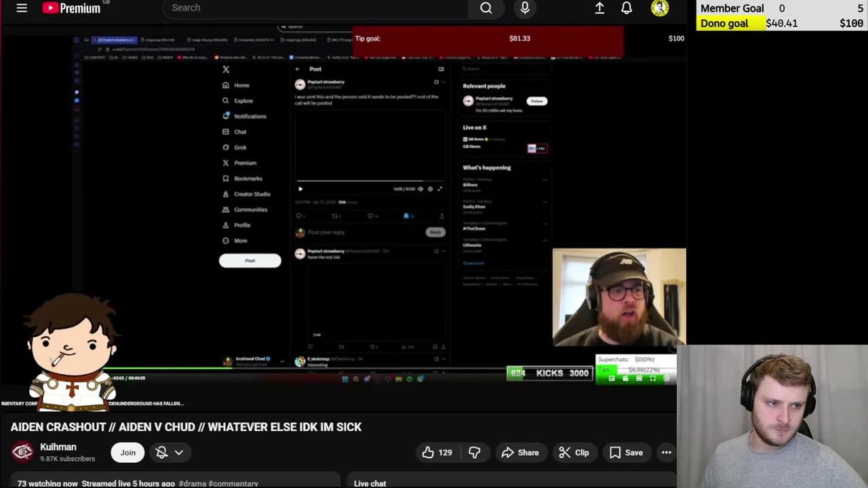Click the white Post button in X

coord(250,261)
